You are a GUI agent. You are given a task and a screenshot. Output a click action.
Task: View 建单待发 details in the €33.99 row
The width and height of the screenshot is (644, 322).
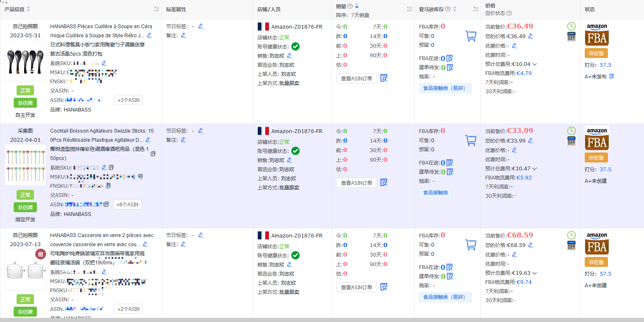coord(450,172)
